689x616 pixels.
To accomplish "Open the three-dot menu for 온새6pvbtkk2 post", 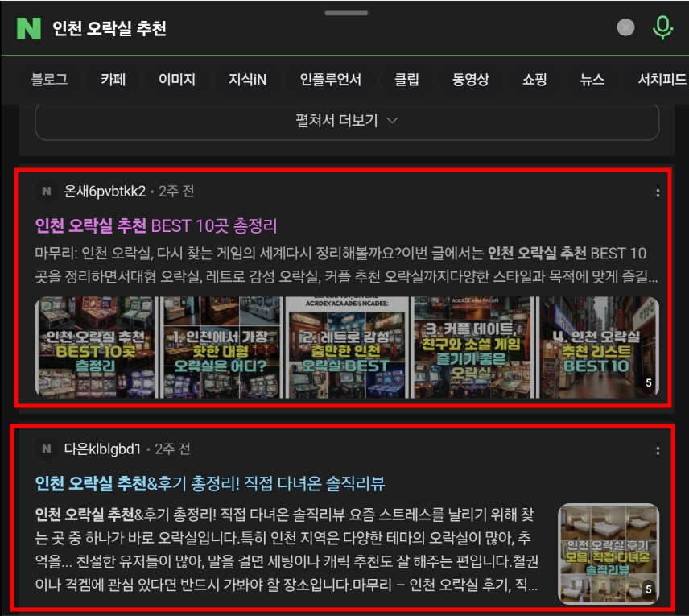I will 658,192.
